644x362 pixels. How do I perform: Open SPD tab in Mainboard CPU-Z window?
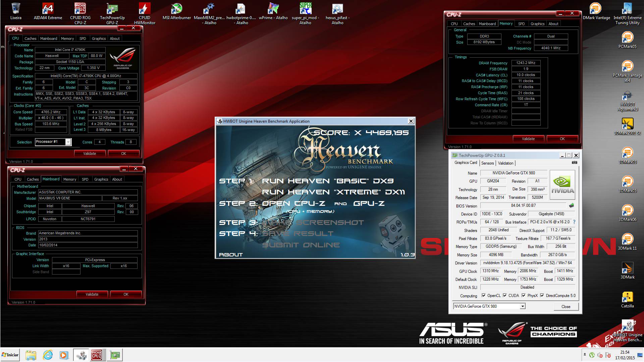85,179
